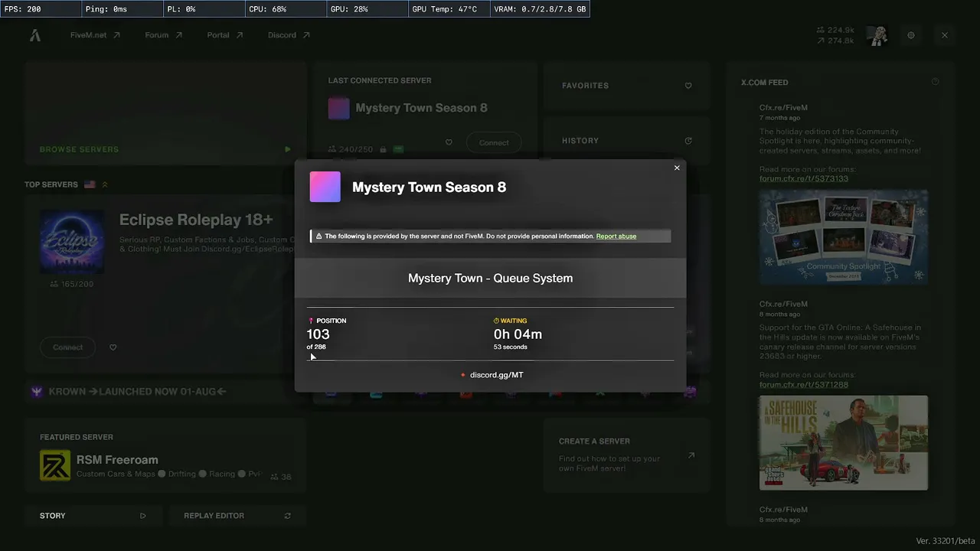Click the Browse Servers play arrow
The width and height of the screenshot is (980, 551).
pos(288,149)
